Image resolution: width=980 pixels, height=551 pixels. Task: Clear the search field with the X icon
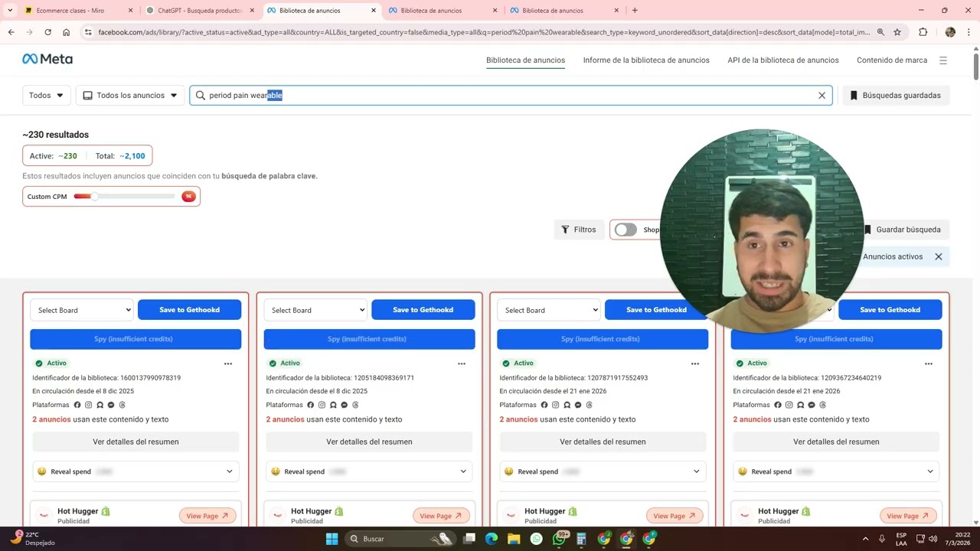(x=822, y=96)
